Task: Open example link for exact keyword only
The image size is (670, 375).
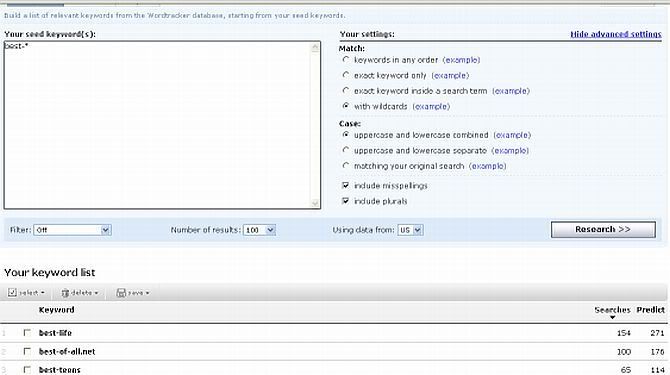Action: 450,75
